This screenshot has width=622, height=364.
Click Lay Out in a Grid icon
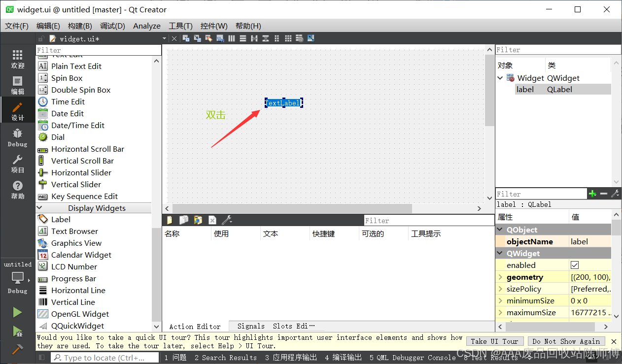click(x=288, y=38)
